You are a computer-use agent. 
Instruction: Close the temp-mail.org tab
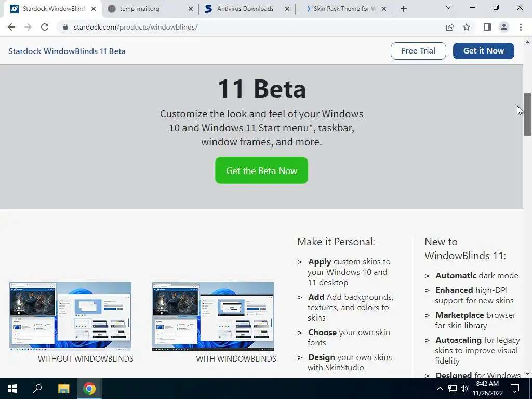pyautogui.click(x=191, y=9)
